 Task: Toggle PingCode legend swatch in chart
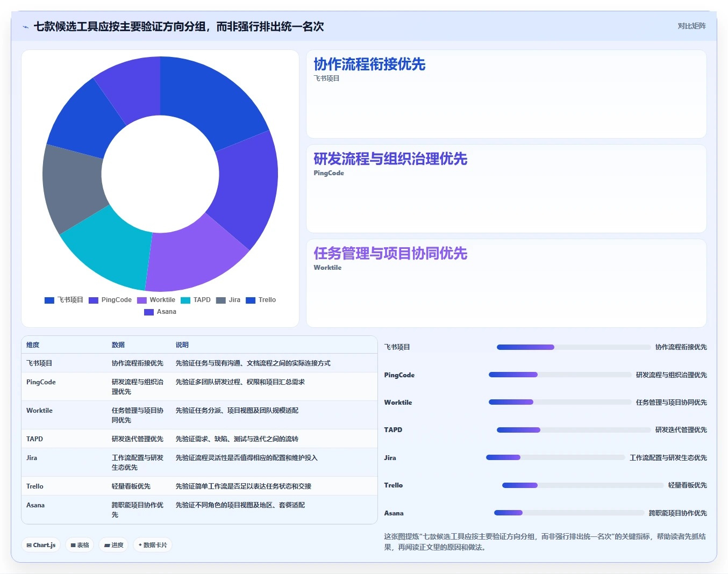tap(94, 300)
